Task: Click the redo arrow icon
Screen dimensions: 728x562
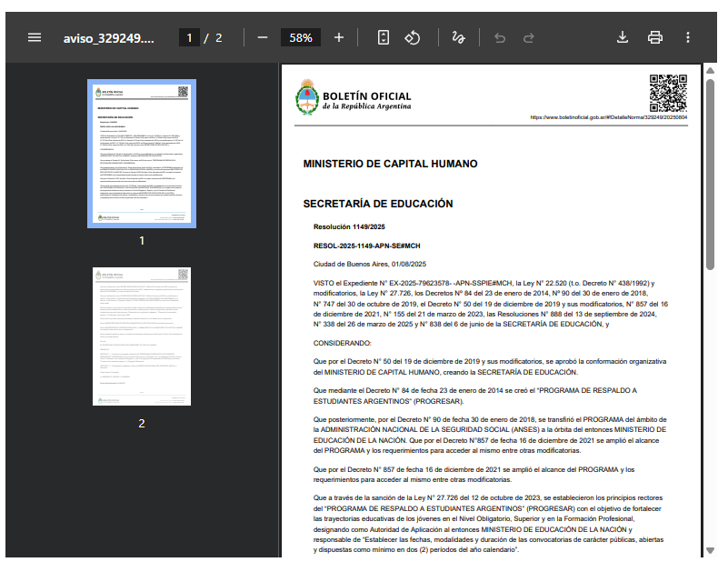Action: [x=530, y=37]
